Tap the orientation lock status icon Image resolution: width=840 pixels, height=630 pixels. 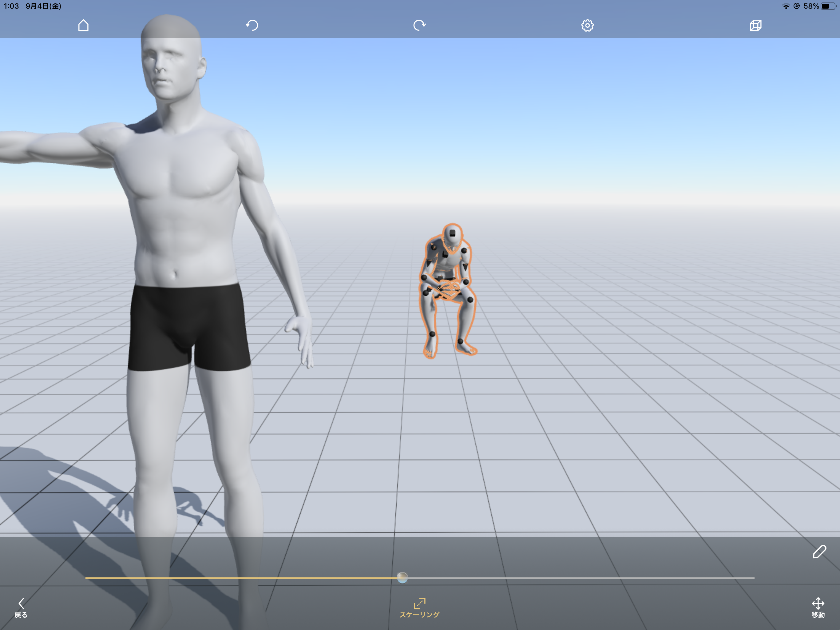point(797,6)
